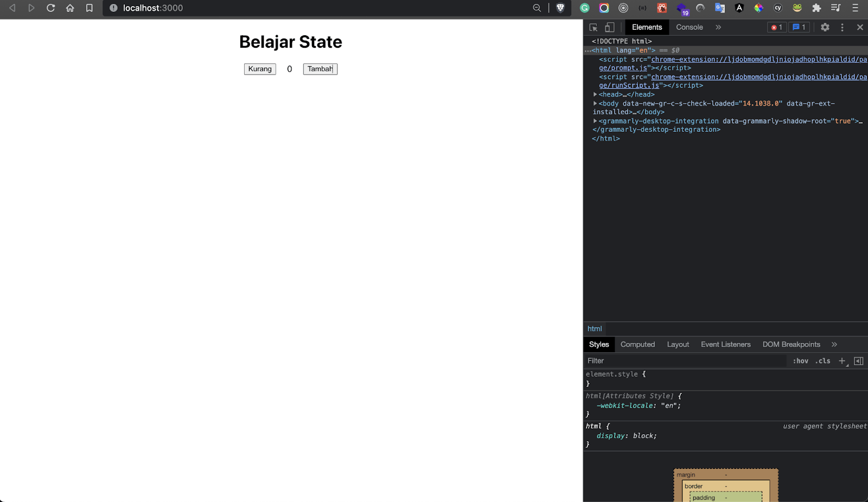
Task: Open the concentric circles extension
Action: point(623,8)
